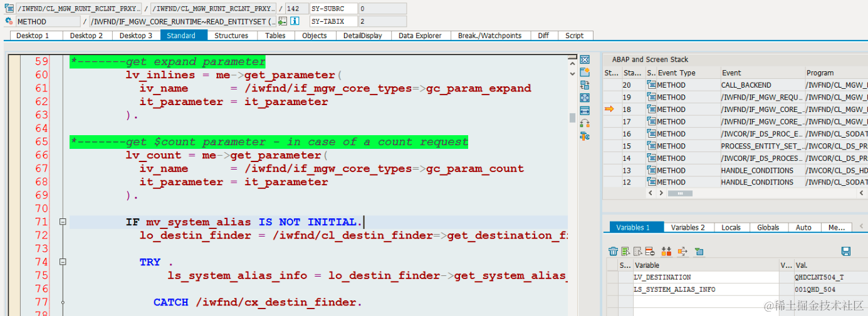Click the value 001QHD_504
The image size is (868, 316).
pyautogui.click(x=815, y=290)
